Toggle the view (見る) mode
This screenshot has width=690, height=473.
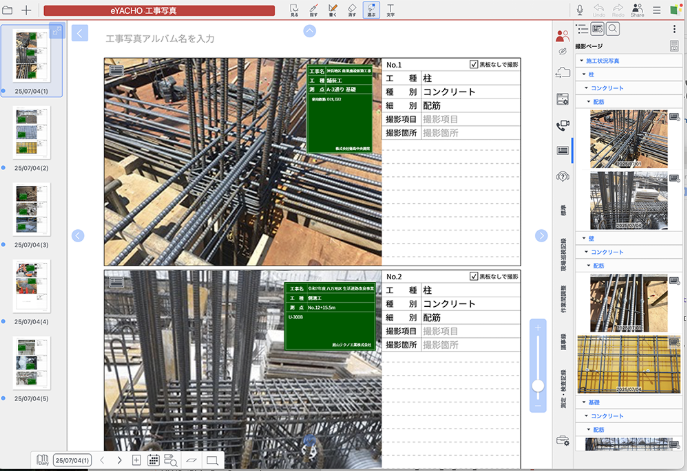pos(294,10)
